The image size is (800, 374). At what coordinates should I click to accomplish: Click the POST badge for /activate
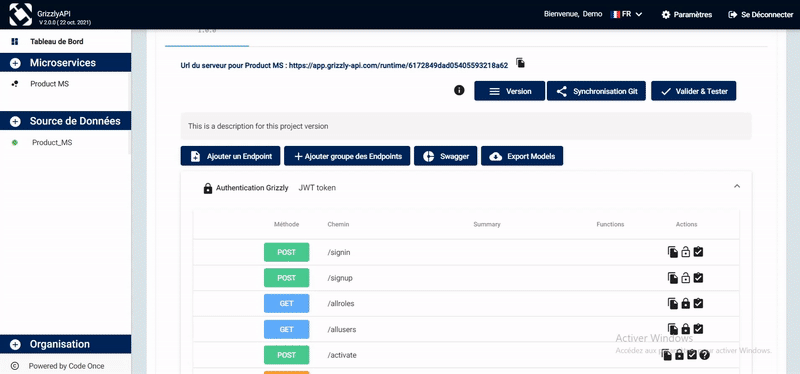(286, 355)
